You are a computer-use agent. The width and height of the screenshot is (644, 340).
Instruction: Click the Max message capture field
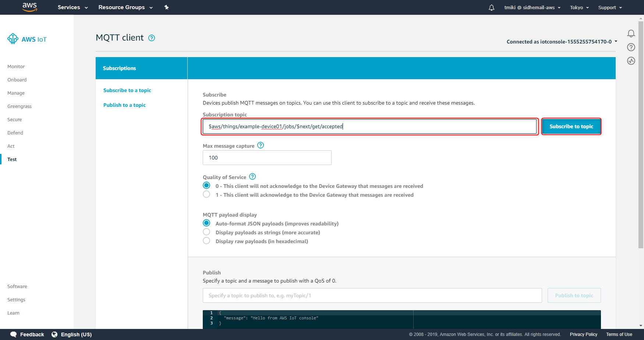[267, 158]
